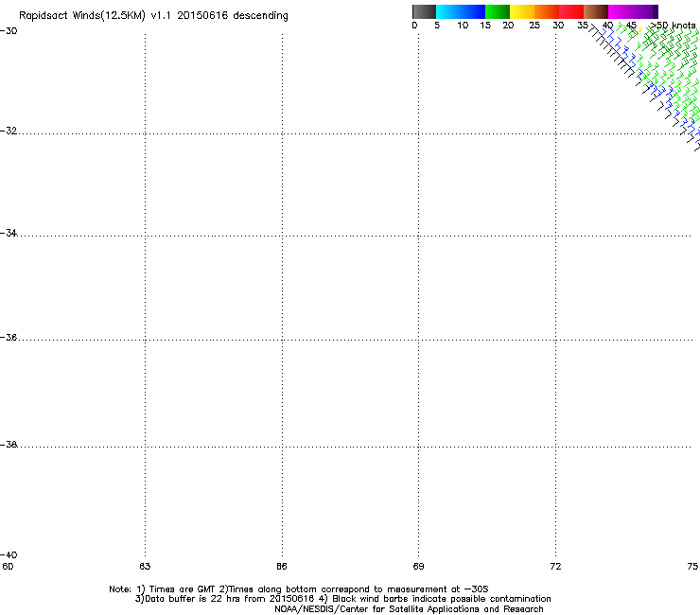Click the longitude label '72'
Screen dimensions: 700x615
555,567
